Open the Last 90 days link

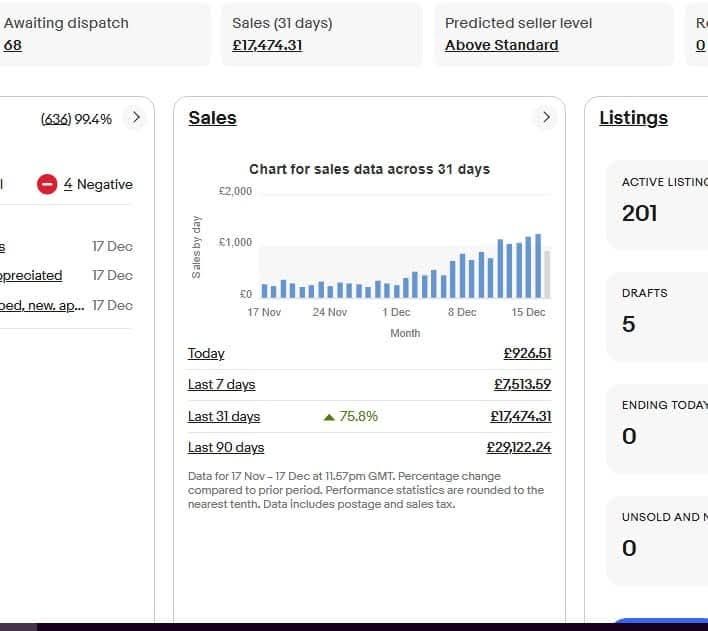226,448
